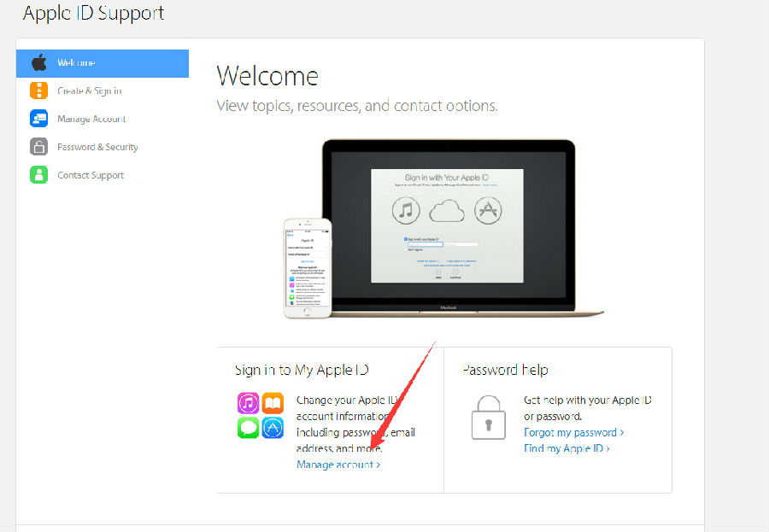Go to Password & Security section
The image size is (769, 532).
pyautogui.click(x=97, y=147)
